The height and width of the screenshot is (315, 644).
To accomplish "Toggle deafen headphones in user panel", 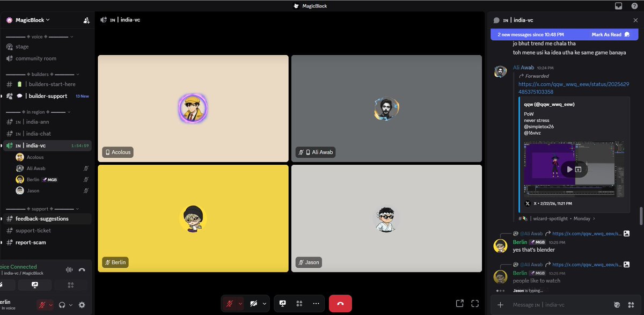I will click(x=62, y=305).
